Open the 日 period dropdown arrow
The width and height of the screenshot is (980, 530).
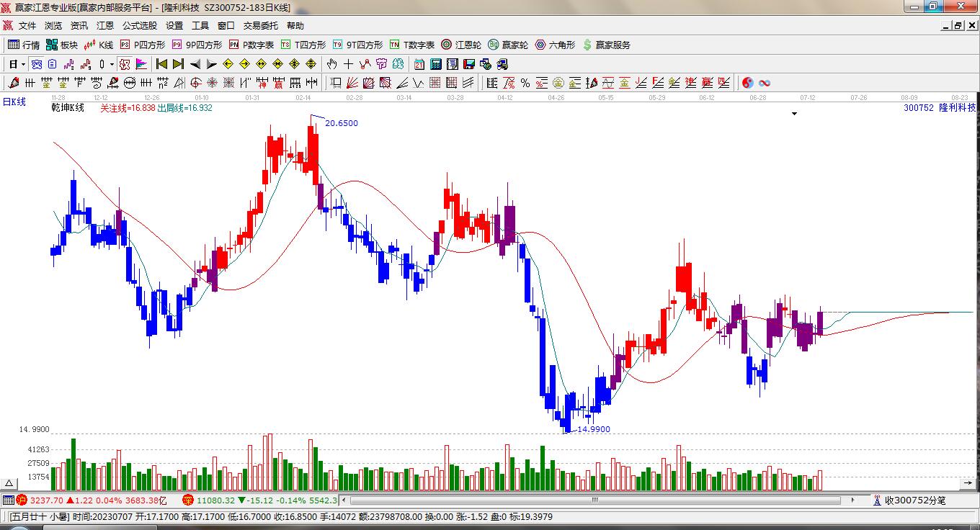pyautogui.click(x=23, y=64)
